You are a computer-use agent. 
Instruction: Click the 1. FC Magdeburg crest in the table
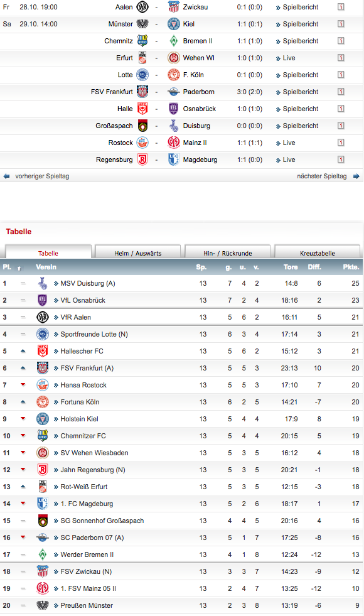43,504
